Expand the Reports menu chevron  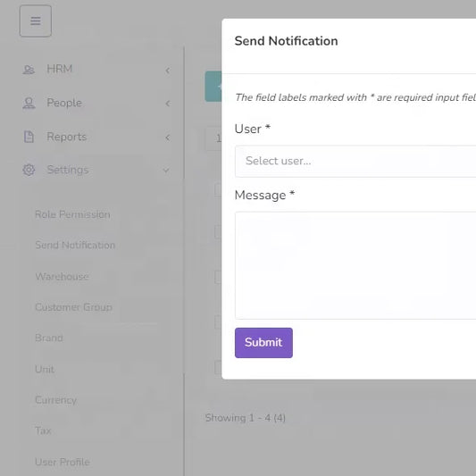(x=168, y=138)
